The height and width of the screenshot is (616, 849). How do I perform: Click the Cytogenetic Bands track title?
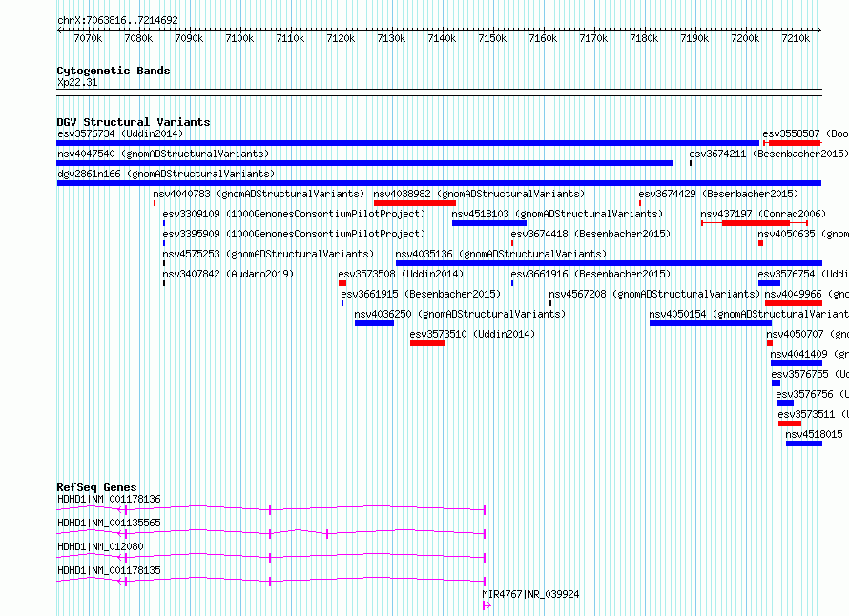[x=114, y=71]
